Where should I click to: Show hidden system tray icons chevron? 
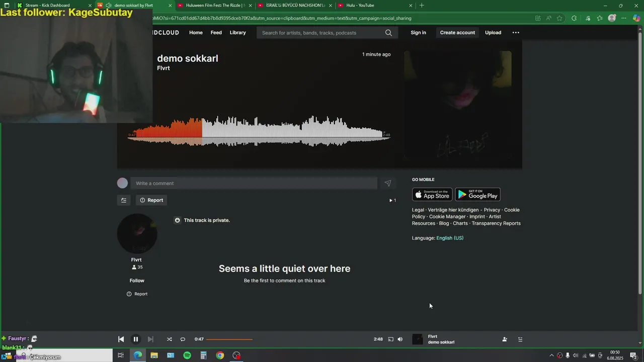pyautogui.click(x=551, y=355)
